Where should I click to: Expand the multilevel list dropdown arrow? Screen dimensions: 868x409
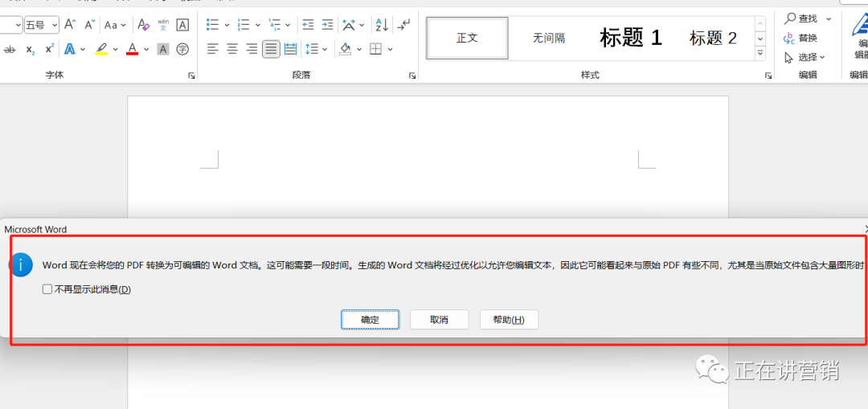(x=288, y=25)
